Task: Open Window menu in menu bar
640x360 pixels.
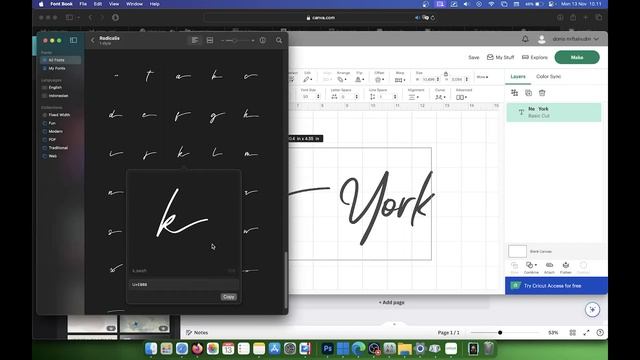Action: (x=134, y=4)
